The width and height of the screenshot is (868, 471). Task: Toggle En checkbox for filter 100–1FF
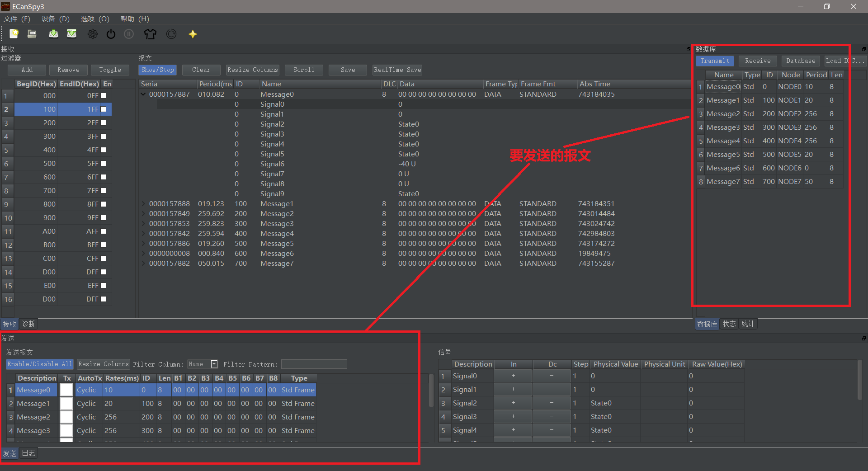[103, 109]
